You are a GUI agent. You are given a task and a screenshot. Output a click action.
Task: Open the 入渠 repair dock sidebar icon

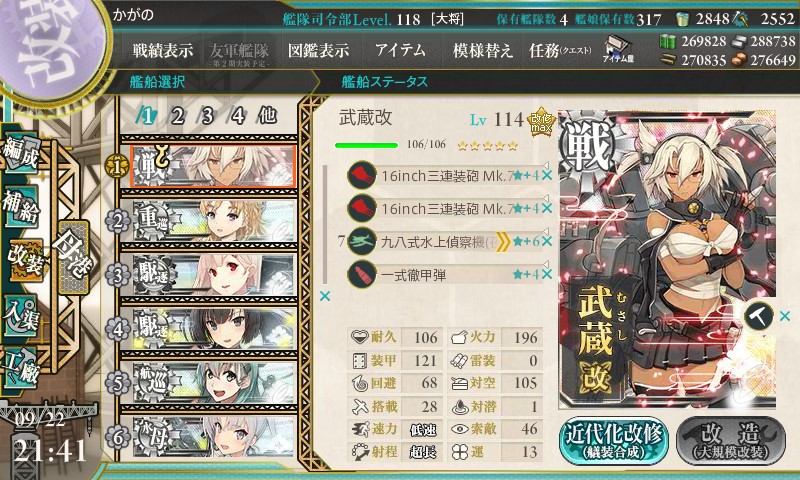20,316
